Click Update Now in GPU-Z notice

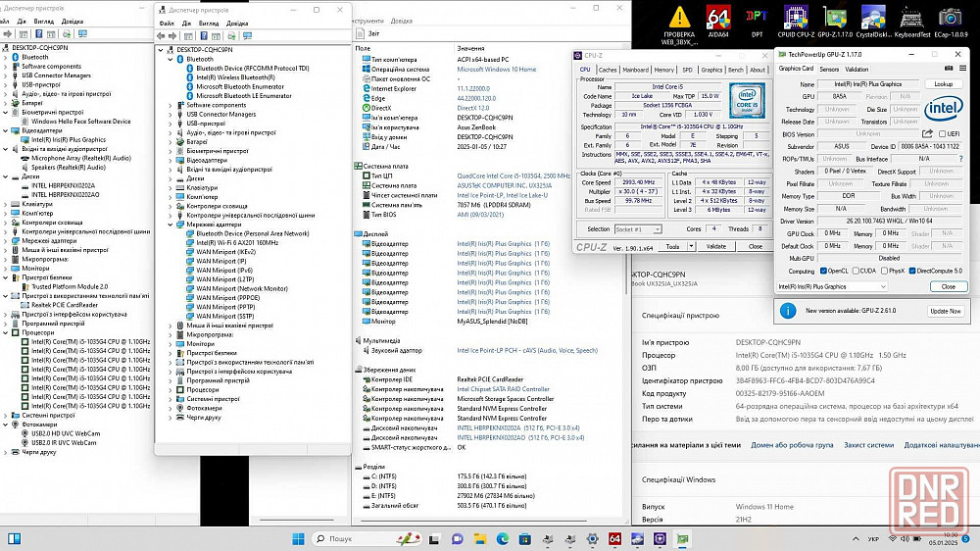945,311
